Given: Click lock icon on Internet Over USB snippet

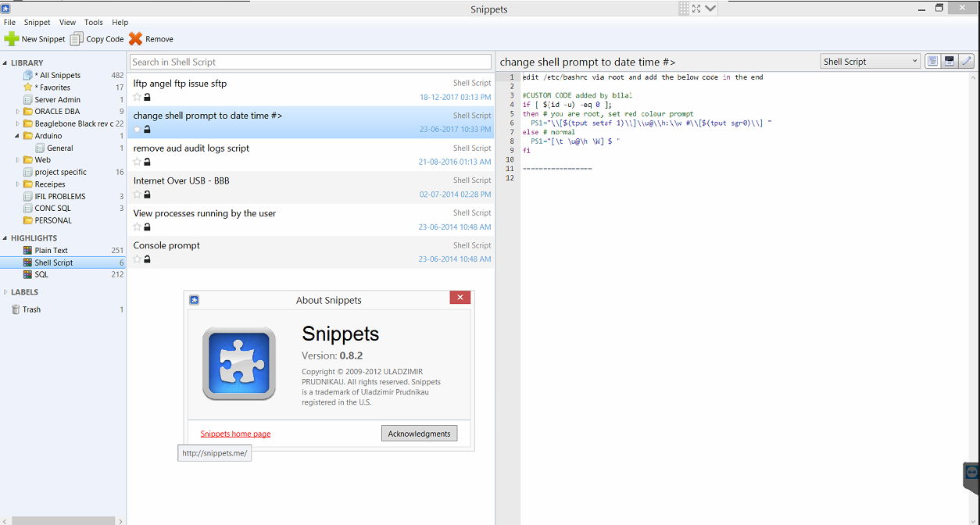Looking at the screenshot, I should pyautogui.click(x=147, y=195).
